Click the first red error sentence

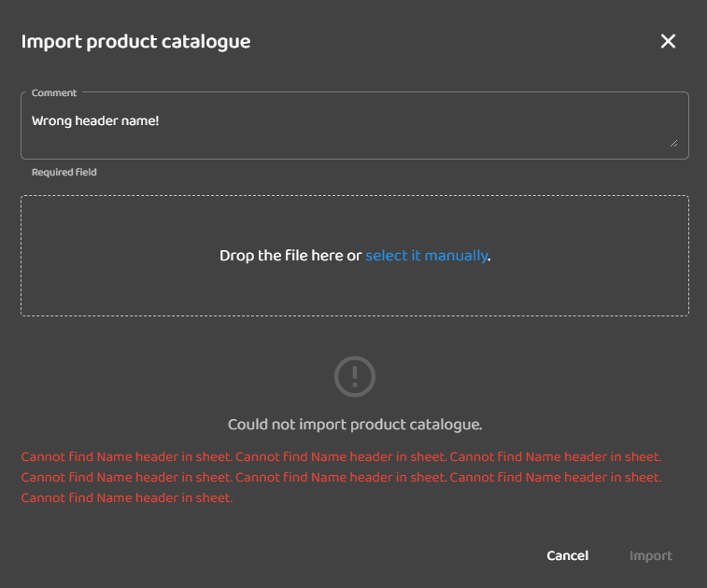coord(126,457)
